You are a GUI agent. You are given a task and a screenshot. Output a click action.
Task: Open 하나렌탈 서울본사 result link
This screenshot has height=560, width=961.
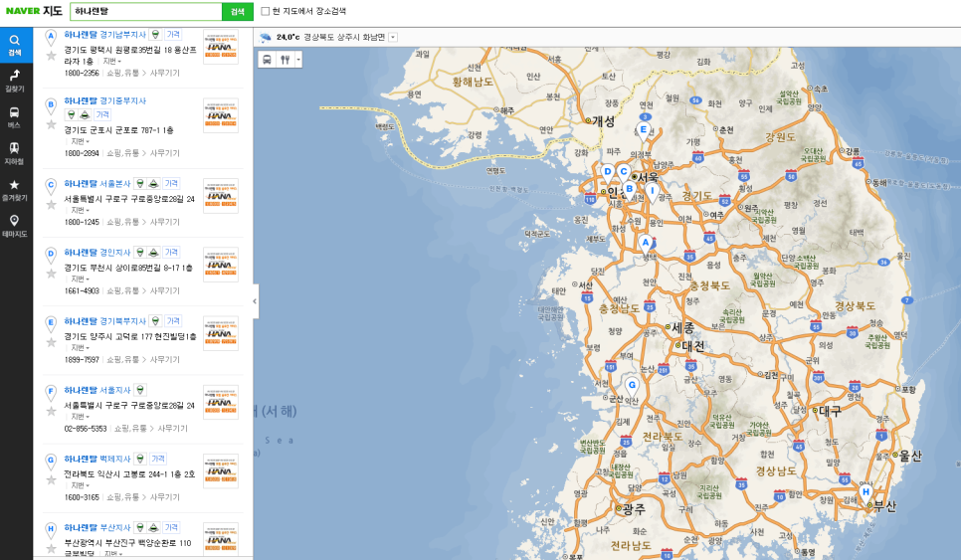[97, 183]
